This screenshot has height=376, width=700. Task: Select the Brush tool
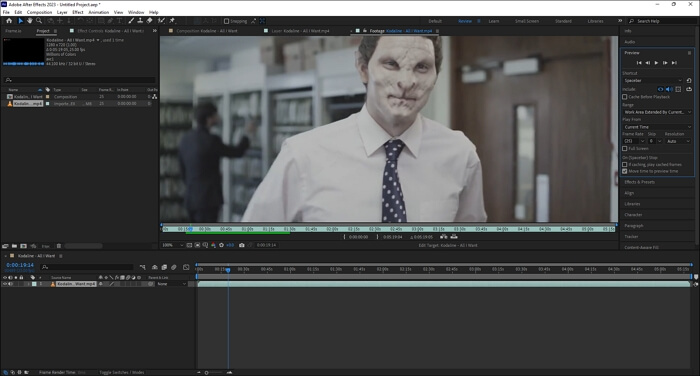(x=131, y=21)
